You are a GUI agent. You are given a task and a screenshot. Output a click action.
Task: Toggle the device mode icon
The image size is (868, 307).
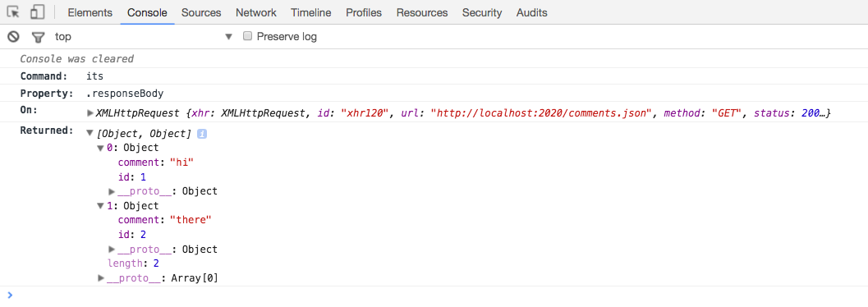coord(38,12)
